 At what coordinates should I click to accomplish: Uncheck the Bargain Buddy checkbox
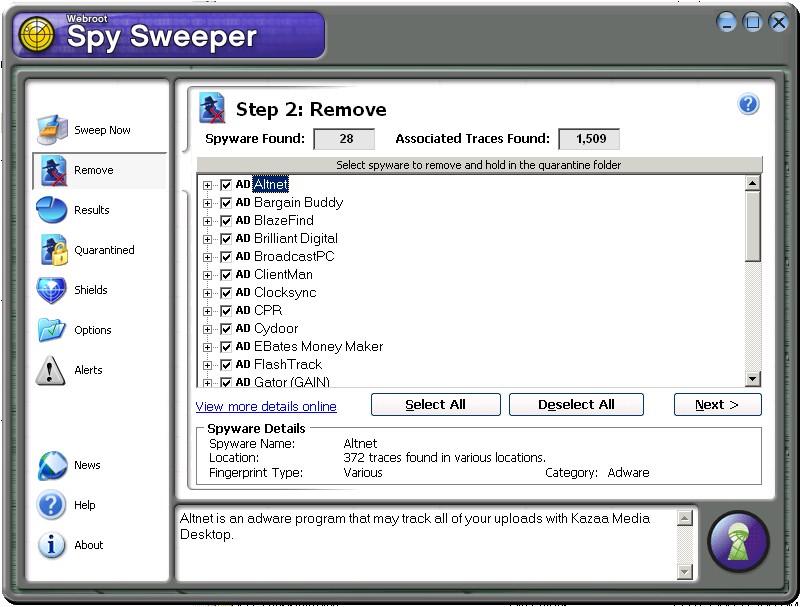[226, 203]
